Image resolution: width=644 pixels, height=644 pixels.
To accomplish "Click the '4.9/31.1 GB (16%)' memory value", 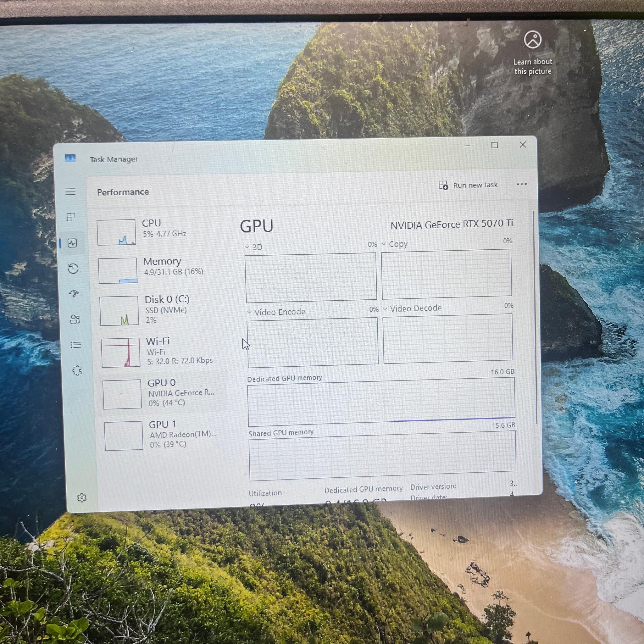I will click(174, 272).
